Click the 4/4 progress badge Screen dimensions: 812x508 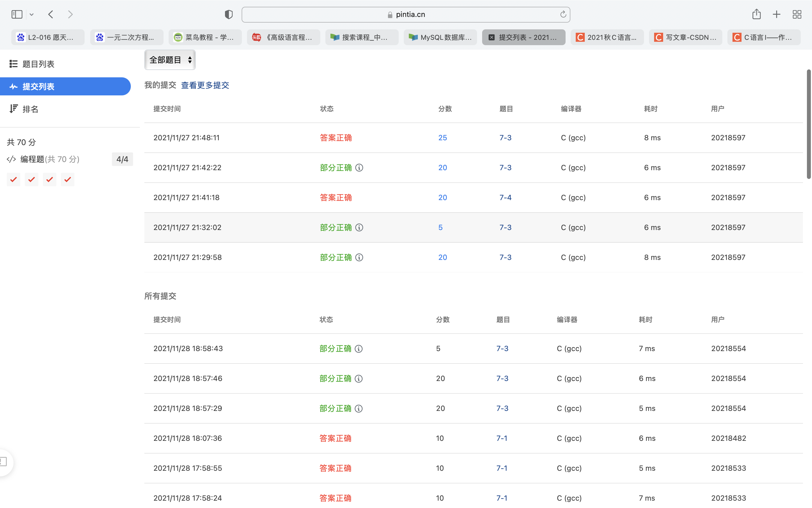pos(122,159)
